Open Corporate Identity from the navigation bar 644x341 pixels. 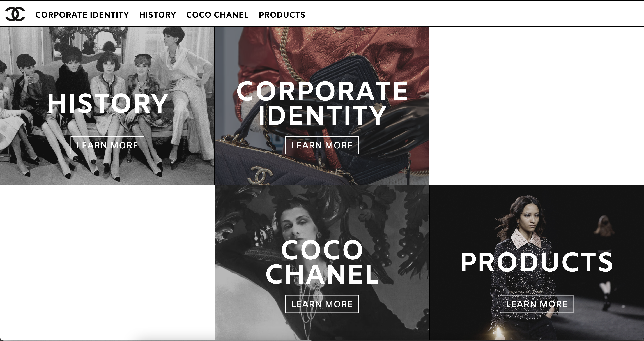[x=82, y=15]
